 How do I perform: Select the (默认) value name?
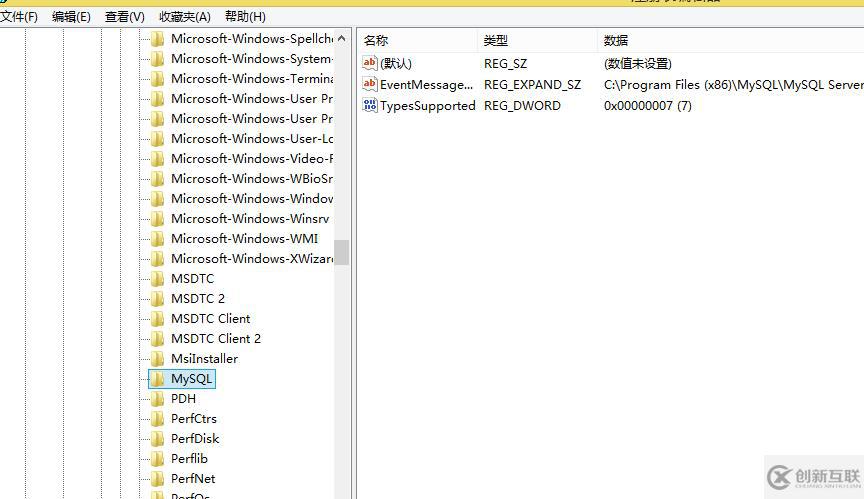[x=396, y=63]
